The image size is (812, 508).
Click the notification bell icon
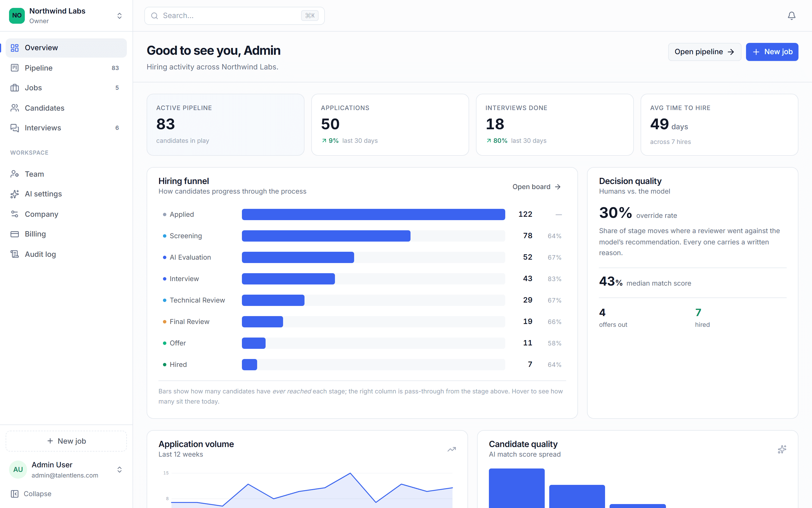[x=791, y=16]
